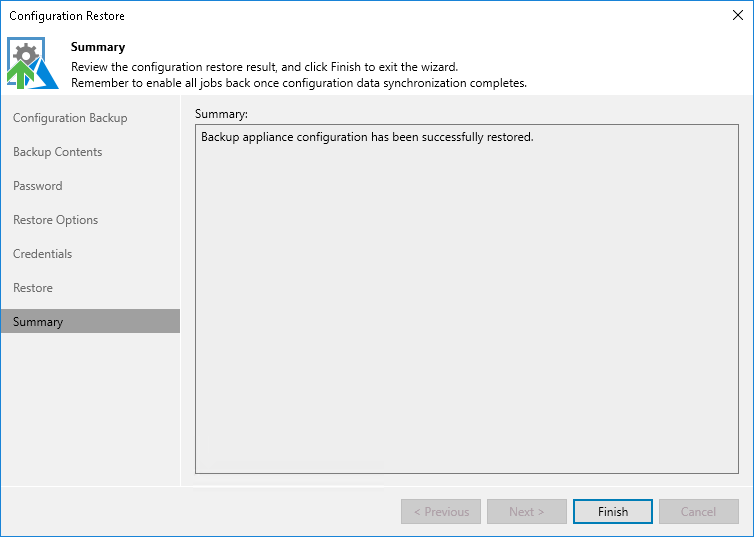The width and height of the screenshot is (754, 537).
Task: Click the Next button
Action: coord(527,512)
